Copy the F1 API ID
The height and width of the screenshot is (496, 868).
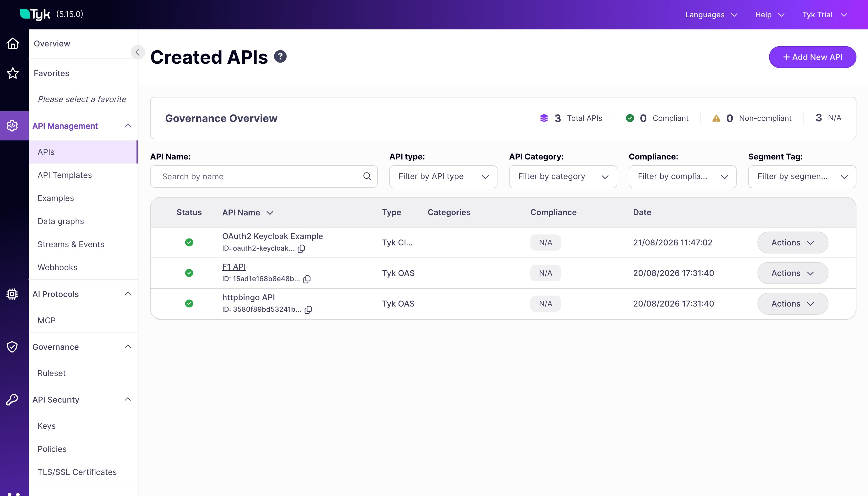point(307,279)
